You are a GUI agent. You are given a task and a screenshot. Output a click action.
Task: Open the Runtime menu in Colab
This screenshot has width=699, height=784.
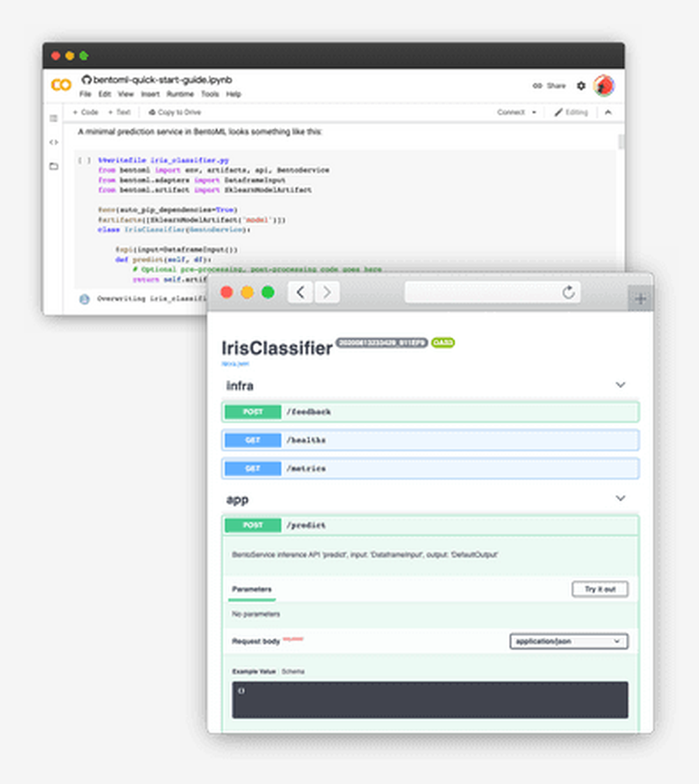pyautogui.click(x=180, y=94)
